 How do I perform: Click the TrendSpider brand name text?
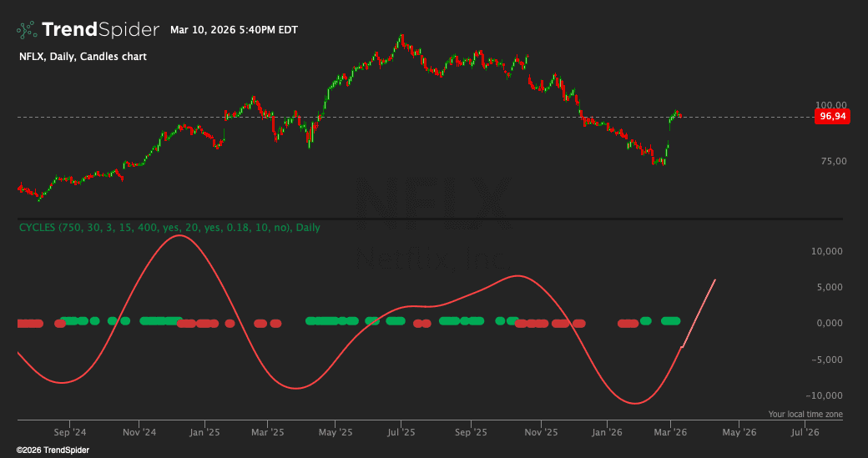coord(101,30)
